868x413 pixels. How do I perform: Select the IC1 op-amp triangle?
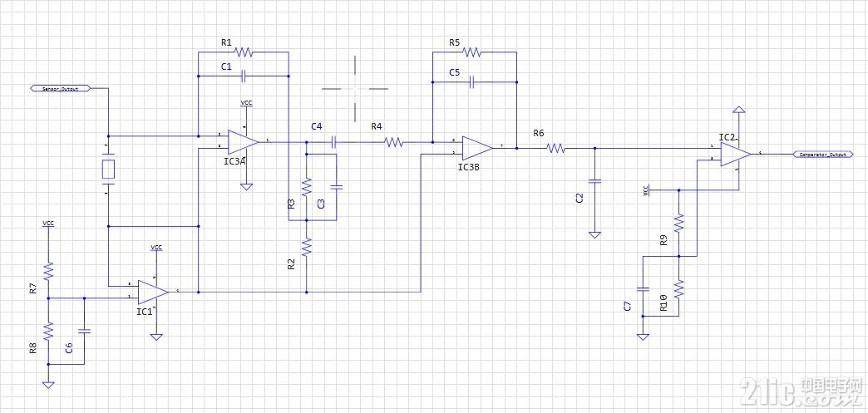153,292
